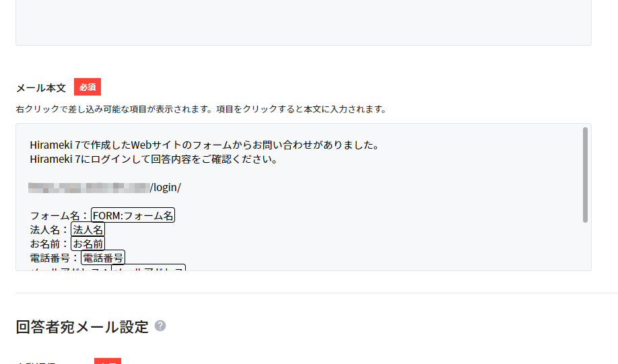Viewport: 618px width, 364px height.
Task: Place cursor in the お問い合わせがありました line
Action: click(x=204, y=145)
